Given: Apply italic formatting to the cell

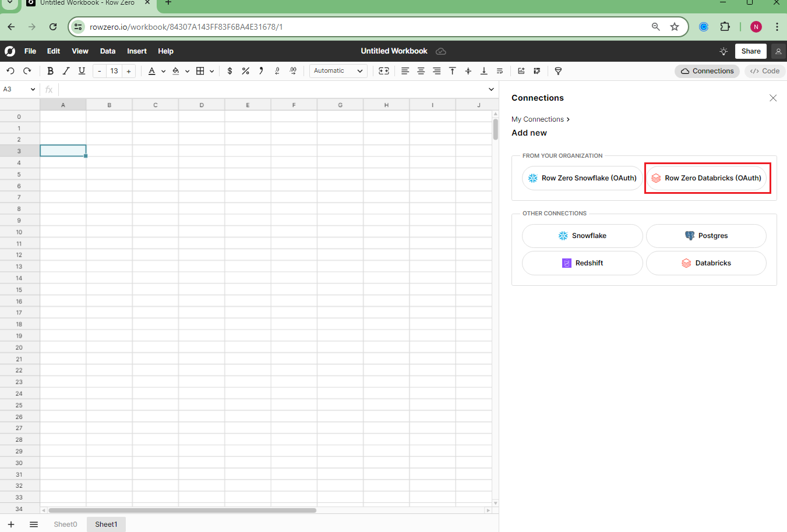Looking at the screenshot, I should coord(66,71).
